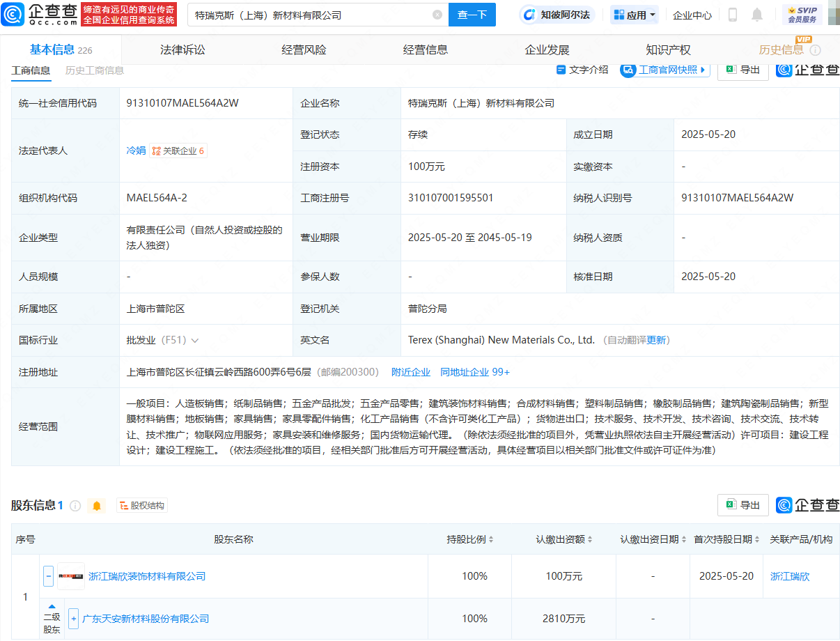Open the 知彼阿尔法 AI assistant
Image resolution: width=840 pixels, height=641 pixels.
(x=556, y=15)
